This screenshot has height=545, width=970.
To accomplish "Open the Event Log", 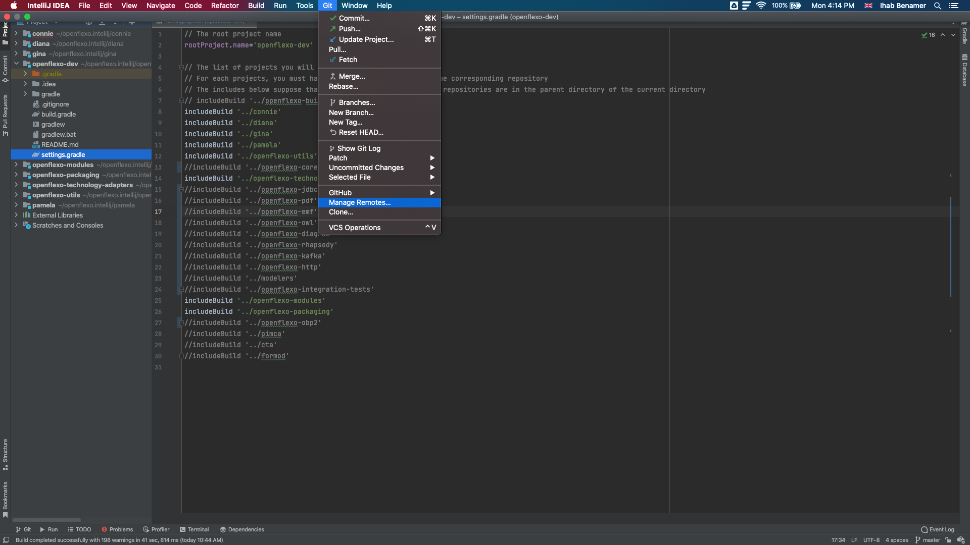I will point(938,530).
